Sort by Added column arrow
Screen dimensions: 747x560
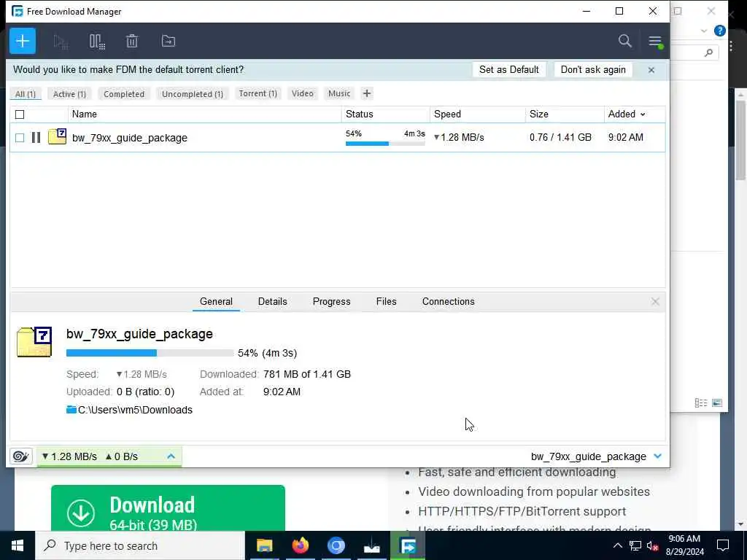click(643, 114)
